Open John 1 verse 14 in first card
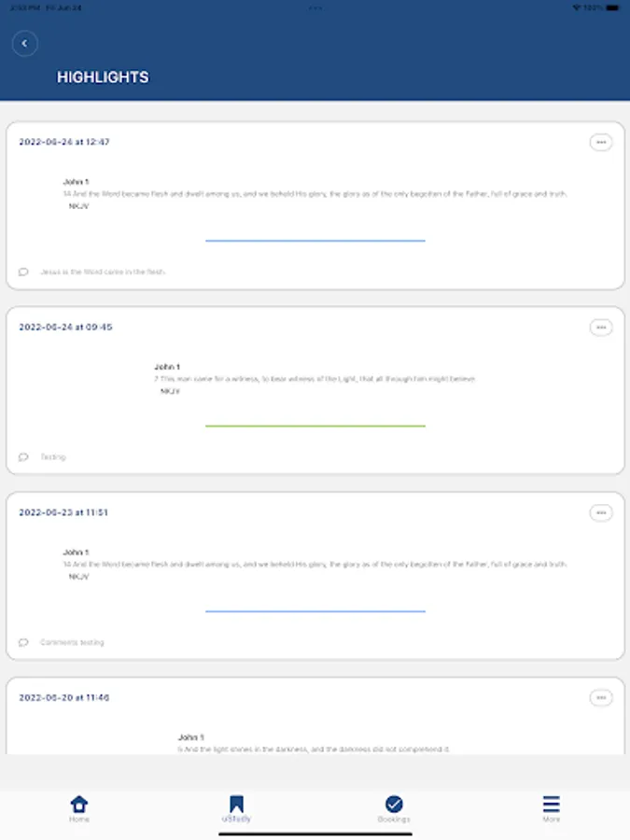The width and height of the screenshot is (630, 840). 315,194
